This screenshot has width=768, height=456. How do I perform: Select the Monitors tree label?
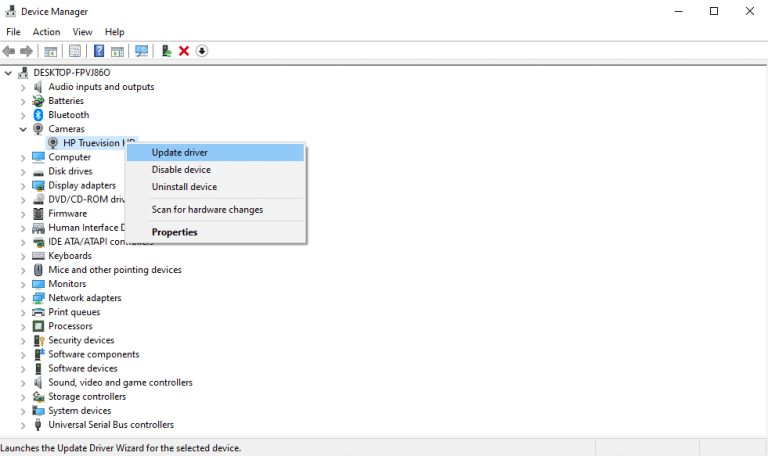point(67,284)
